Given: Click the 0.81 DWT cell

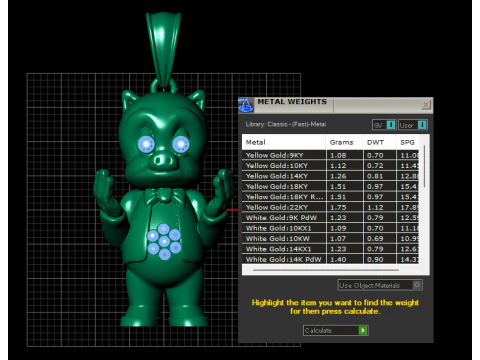Looking at the screenshot, I should tap(380, 176).
